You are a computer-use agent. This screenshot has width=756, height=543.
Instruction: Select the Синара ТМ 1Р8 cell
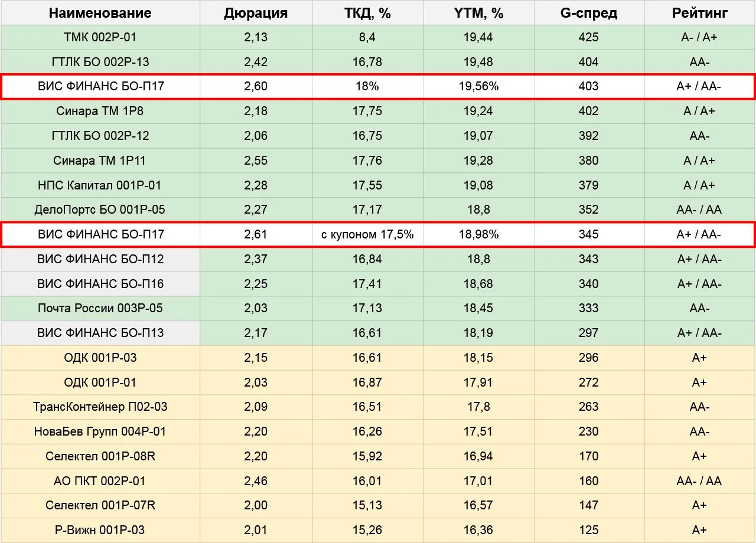pyautogui.click(x=100, y=111)
